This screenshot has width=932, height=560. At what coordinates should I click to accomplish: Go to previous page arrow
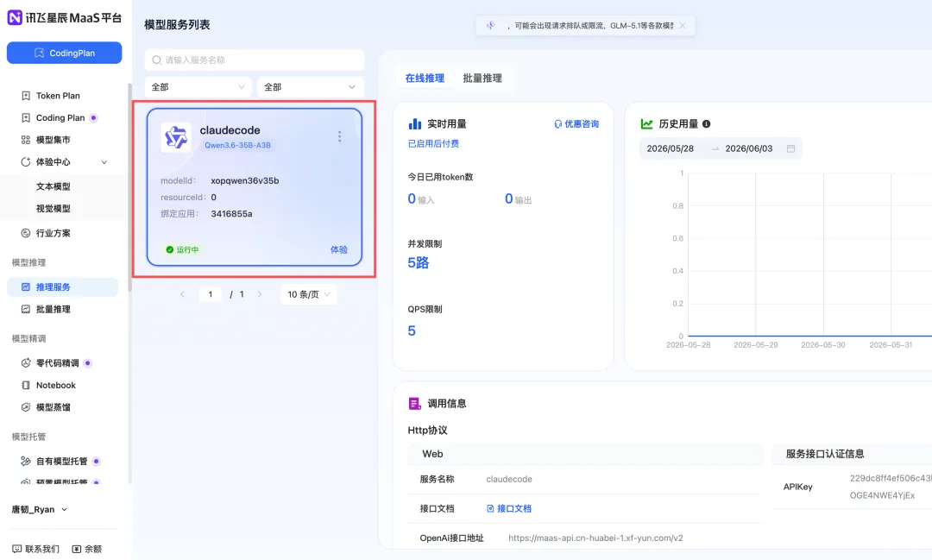tap(182, 294)
